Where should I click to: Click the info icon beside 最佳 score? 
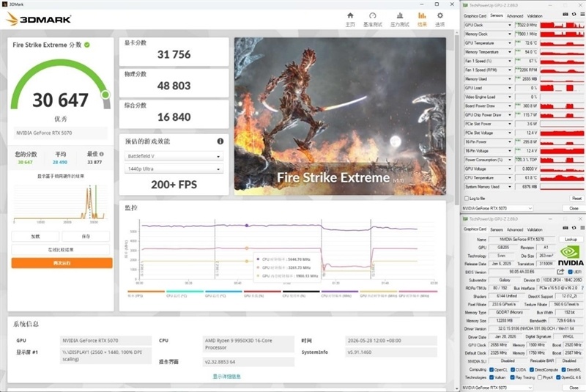tap(102, 154)
